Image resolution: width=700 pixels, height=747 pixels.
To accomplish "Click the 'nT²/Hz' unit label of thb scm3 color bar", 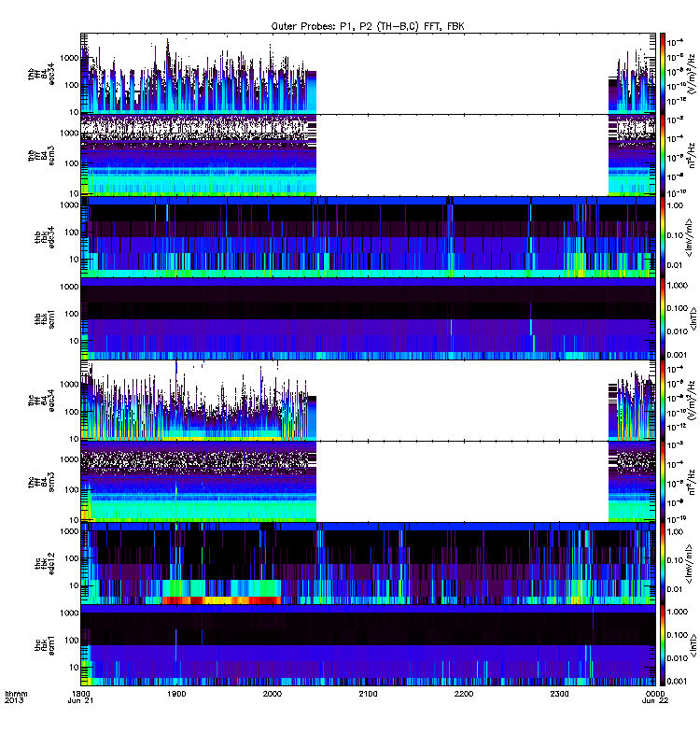I will click(692, 155).
